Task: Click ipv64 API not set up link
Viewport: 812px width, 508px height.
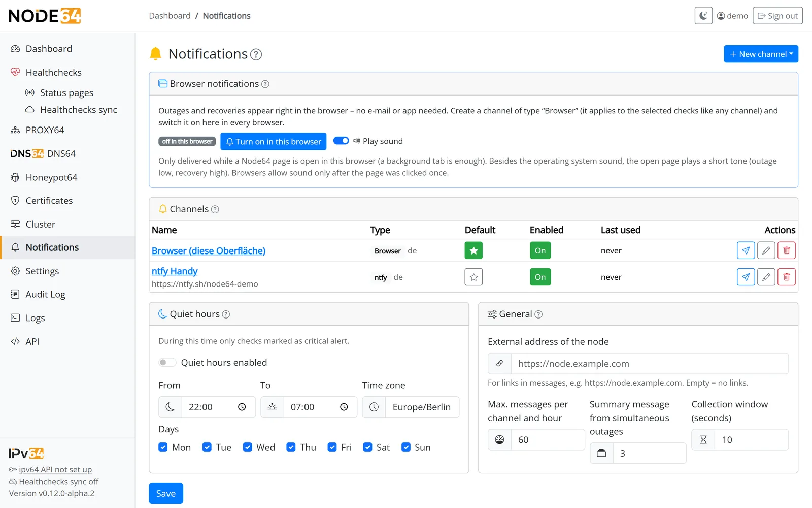Action: [x=55, y=470]
